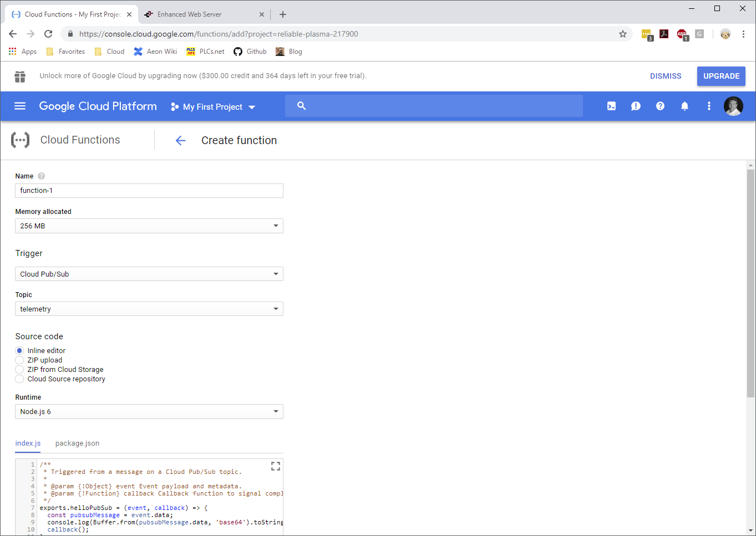Open My First Project selector
Image resolution: width=756 pixels, height=536 pixels.
214,106
